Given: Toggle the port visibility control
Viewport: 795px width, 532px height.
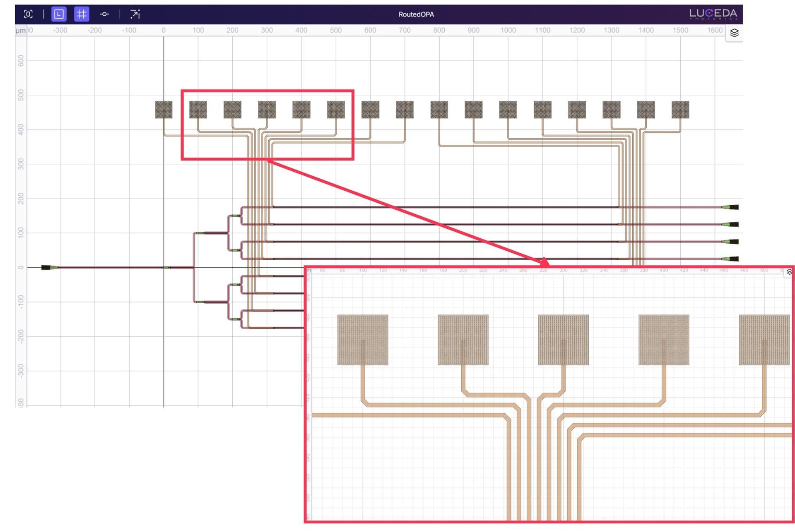Looking at the screenshot, I should (x=104, y=14).
